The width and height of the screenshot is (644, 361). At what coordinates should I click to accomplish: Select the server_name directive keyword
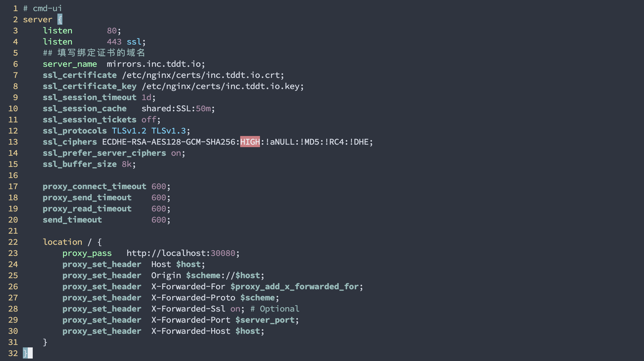point(70,64)
